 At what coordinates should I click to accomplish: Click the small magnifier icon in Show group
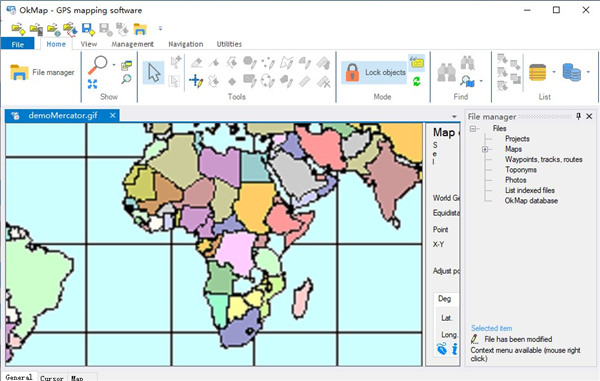[x=126, y=79]
